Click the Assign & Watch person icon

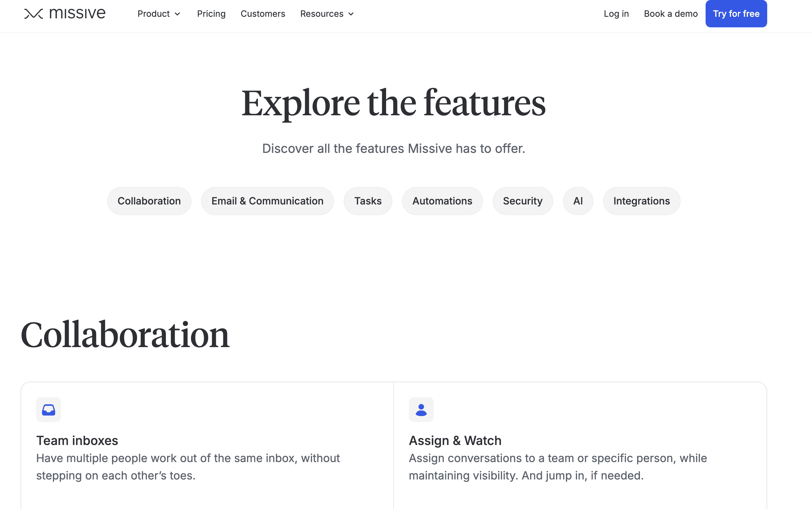pyautogui.click(x=421, y=410)
